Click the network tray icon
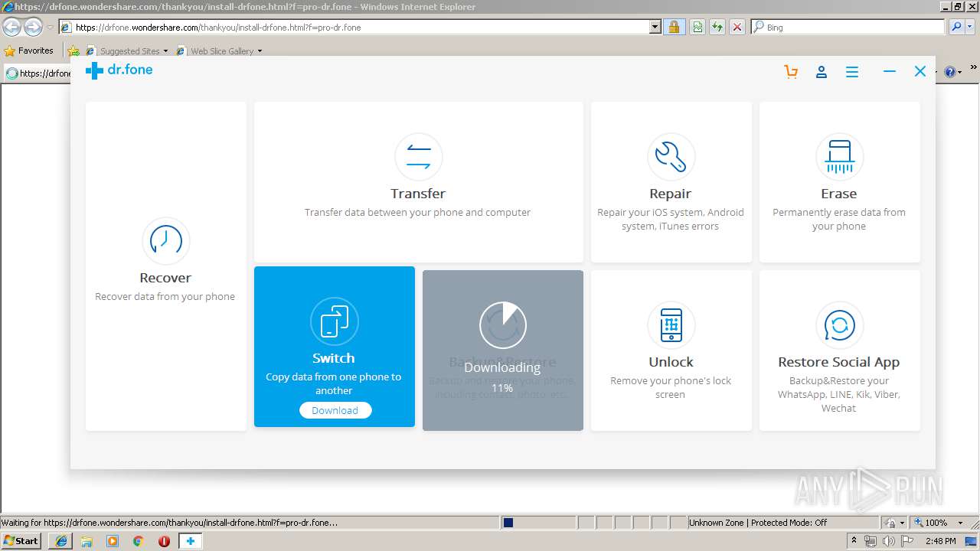The image size is (980, 551). coord(871,541)
